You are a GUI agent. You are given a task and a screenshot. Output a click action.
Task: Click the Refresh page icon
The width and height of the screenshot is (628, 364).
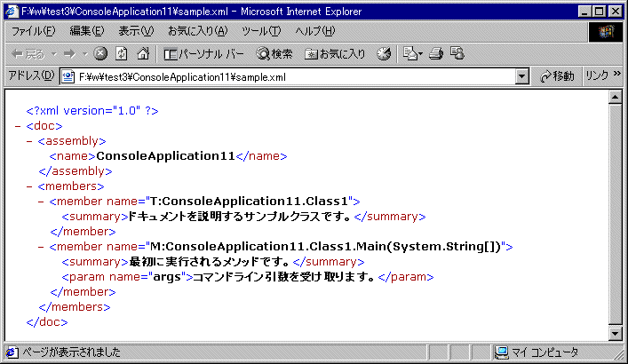coord(122,53)
